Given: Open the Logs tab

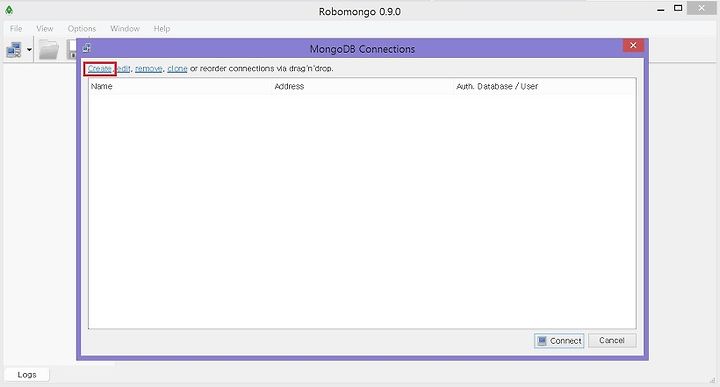Looking at the screenshot, I should pos(27,375).
